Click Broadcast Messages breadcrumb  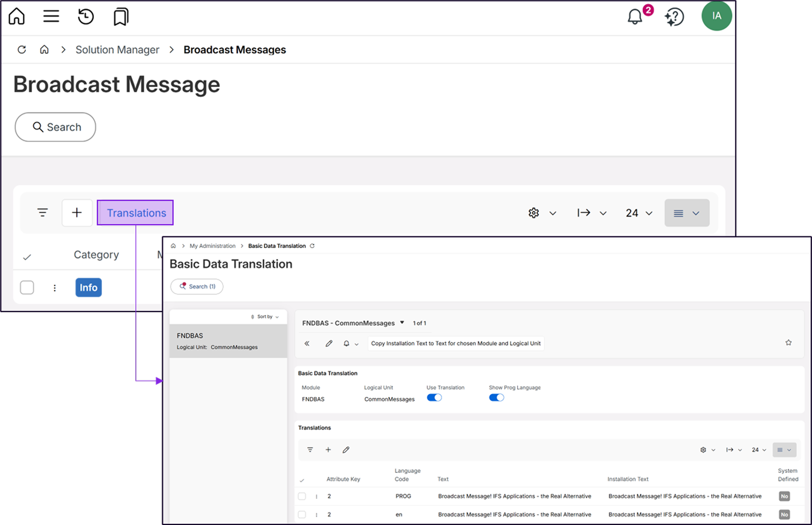point(235,50)
